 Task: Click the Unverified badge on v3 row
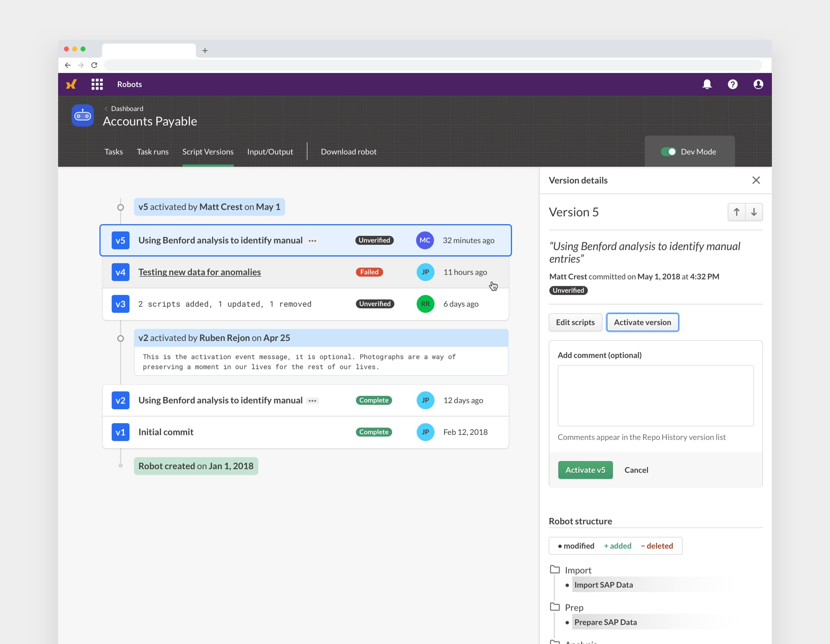click(375, 304)
